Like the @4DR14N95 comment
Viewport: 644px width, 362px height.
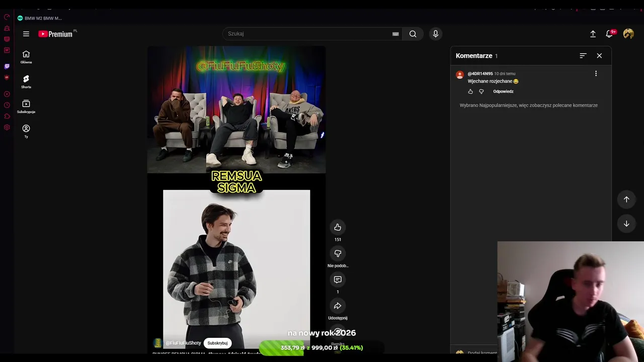pos(470,92)
